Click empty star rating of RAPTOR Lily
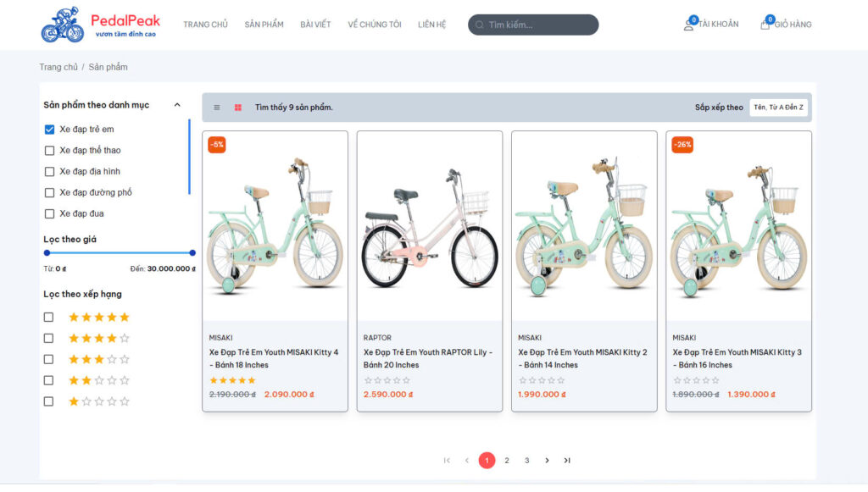 coord(387,380)
